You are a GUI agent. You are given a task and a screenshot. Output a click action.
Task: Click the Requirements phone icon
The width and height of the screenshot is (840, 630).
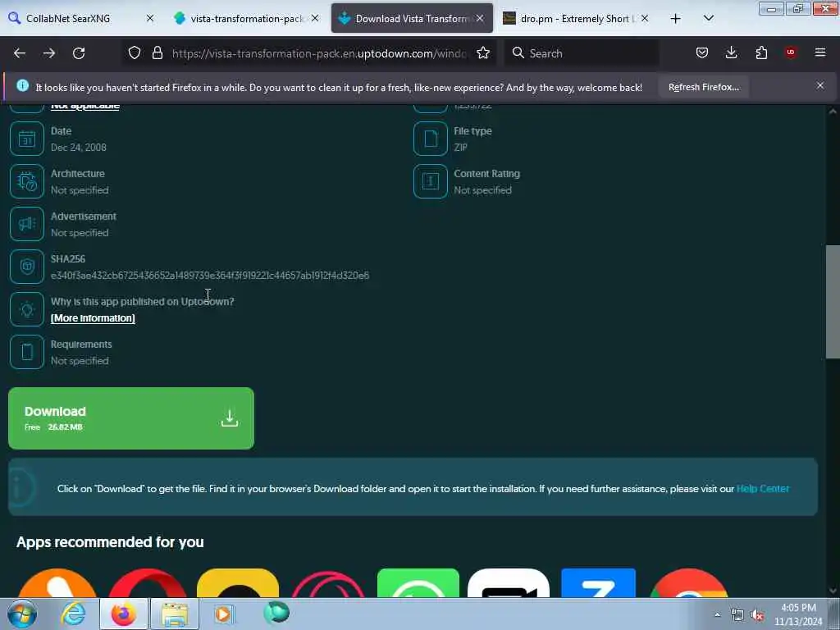[27, 352]
